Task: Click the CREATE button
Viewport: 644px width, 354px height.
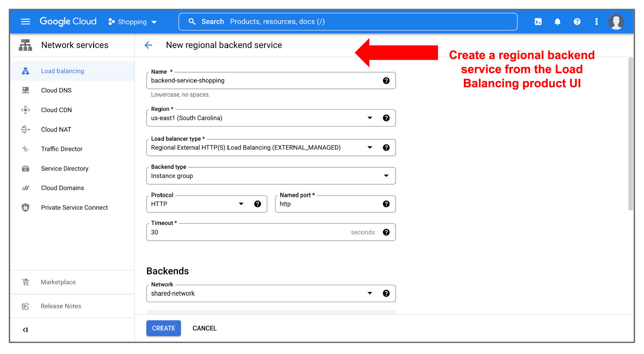Action: pos(164,328)
